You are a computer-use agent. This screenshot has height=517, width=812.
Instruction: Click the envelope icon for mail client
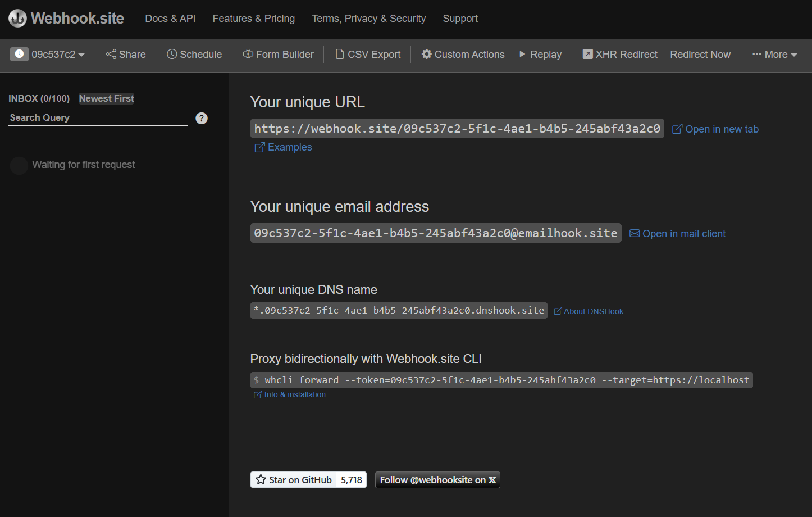pyautogui.click(x=635, y=233)
